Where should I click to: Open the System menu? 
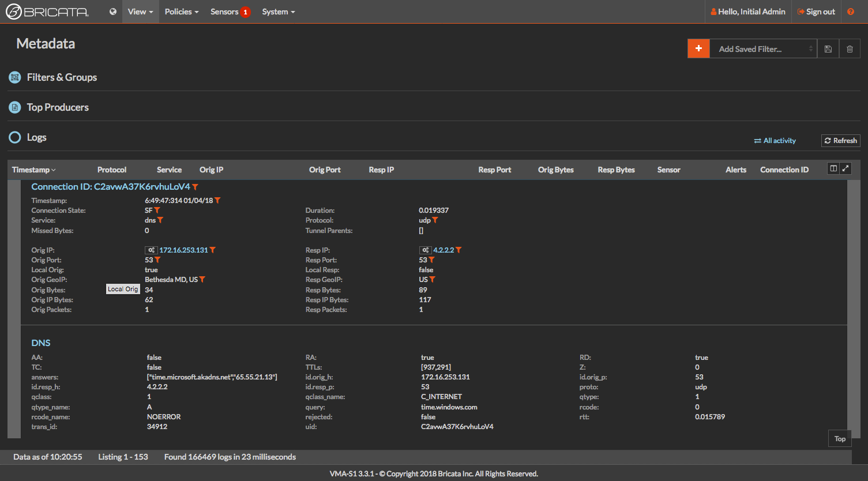click(278, 12)
